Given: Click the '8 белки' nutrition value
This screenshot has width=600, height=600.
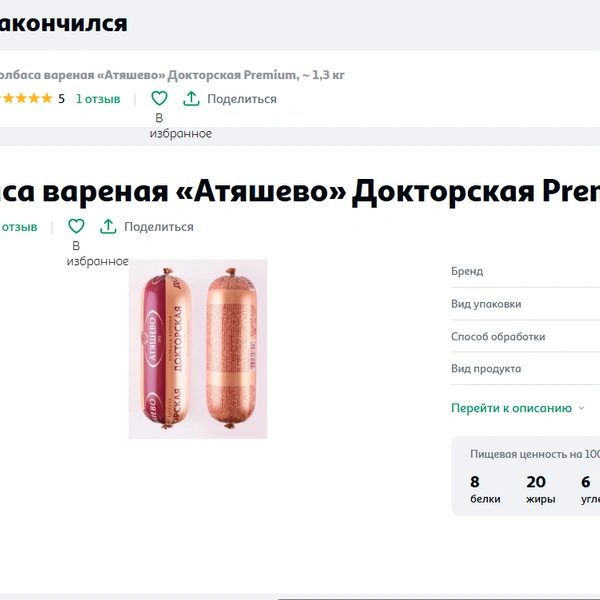Looking at the screenshot, I should (485, 490).
